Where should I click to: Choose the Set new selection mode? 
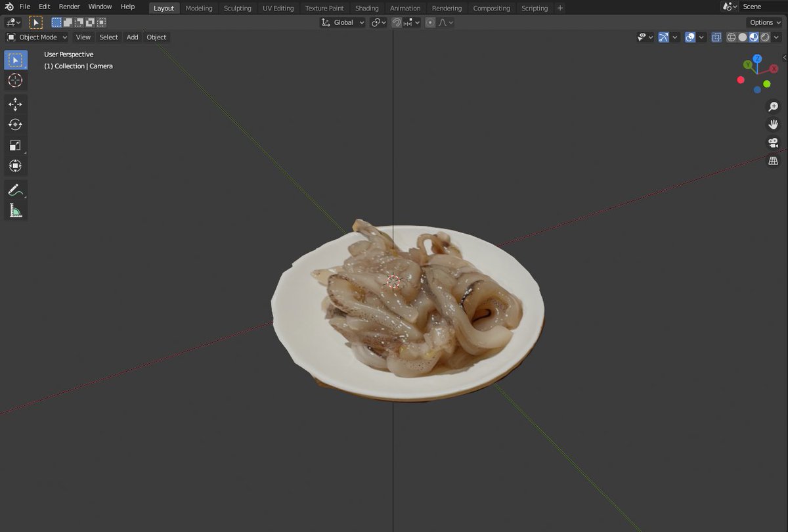tap(56, 22)
